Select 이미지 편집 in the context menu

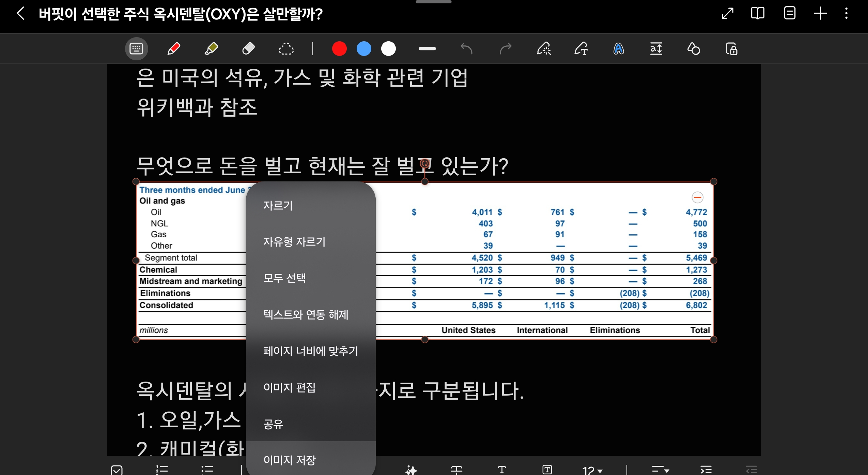pyautogui.click(x=289, y=387)
